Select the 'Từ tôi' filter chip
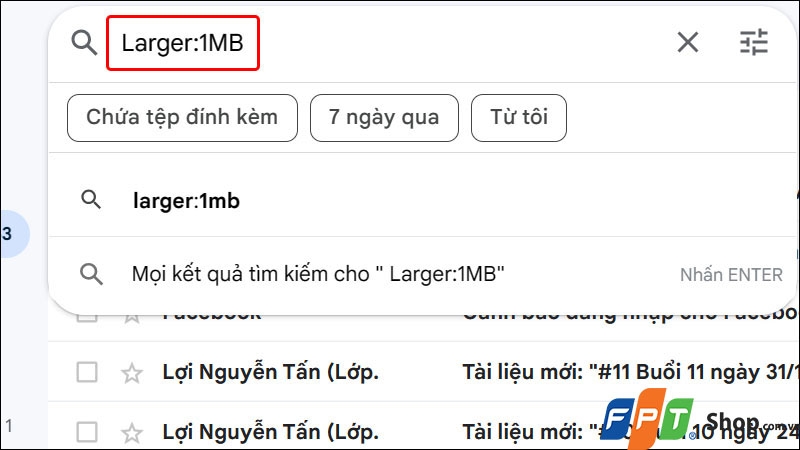The height and width of the screenshot is (450, 800). (519, 118)
